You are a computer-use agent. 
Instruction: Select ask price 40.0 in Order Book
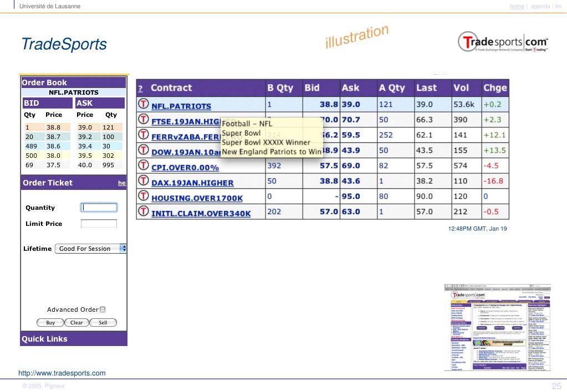85,165
